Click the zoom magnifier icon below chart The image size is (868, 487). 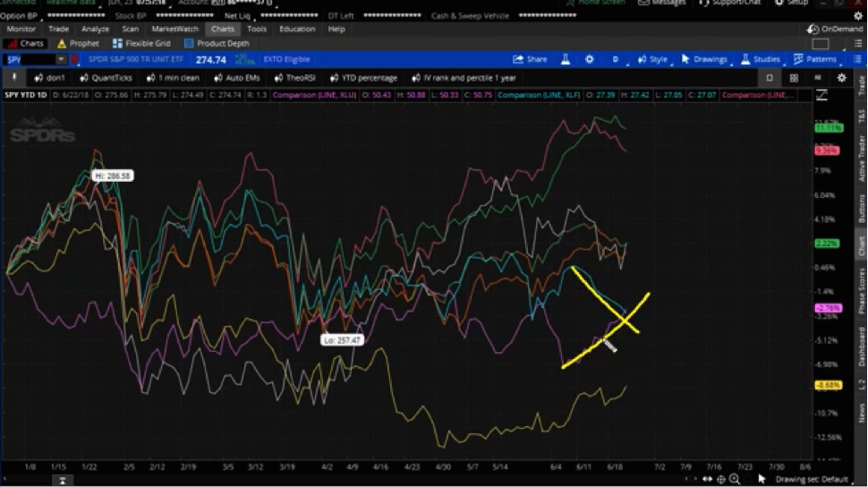735,479
